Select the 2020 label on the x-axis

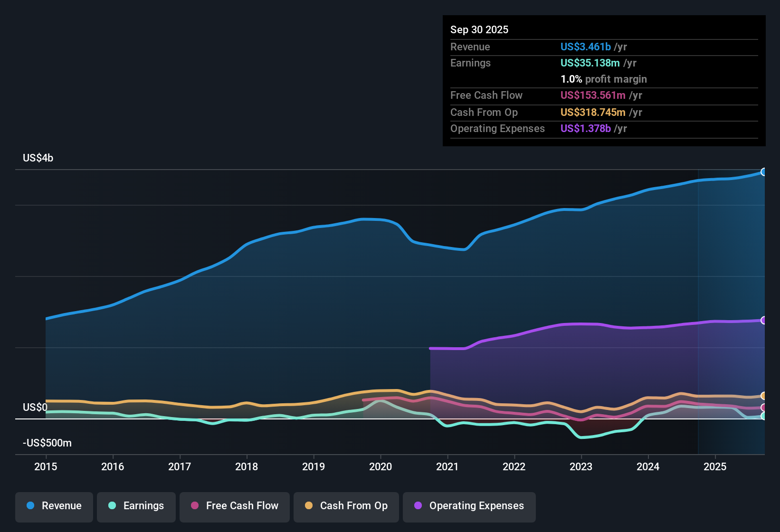click(380, 466)
